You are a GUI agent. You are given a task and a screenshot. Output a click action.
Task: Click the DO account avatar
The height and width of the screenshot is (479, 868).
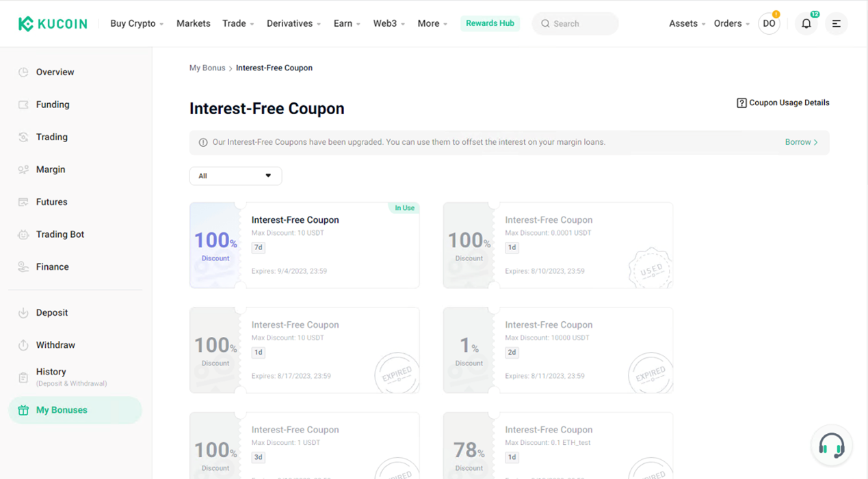coord(769,24)
